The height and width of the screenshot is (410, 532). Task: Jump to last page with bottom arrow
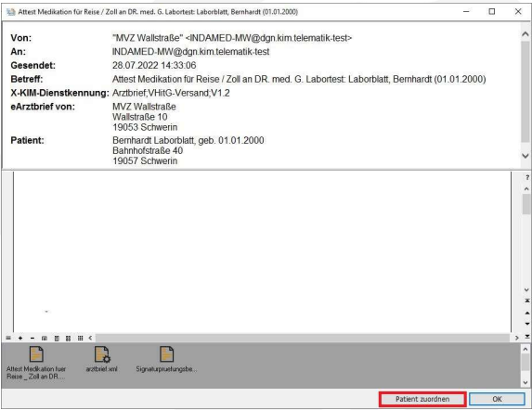click(527, 337)
